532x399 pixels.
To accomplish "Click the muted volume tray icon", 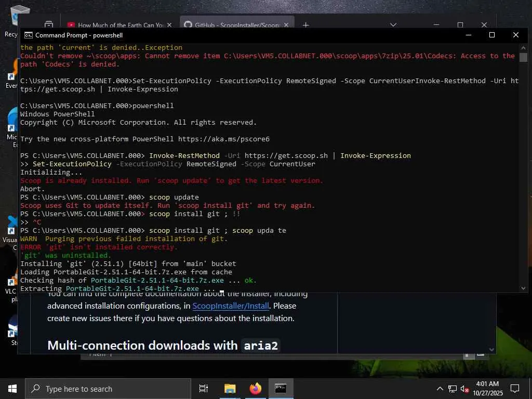I will [464, 389].
